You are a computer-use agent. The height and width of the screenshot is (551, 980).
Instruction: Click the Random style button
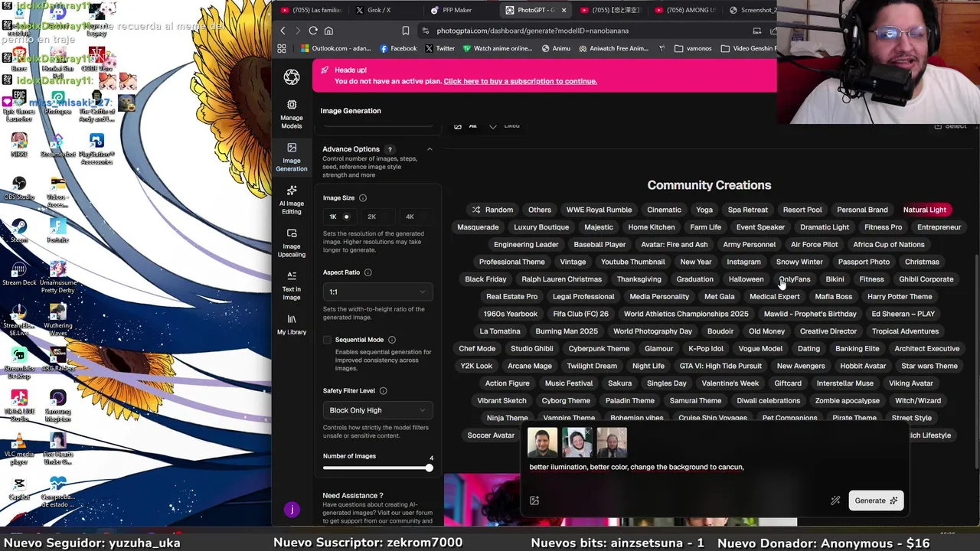click(492, 210)
